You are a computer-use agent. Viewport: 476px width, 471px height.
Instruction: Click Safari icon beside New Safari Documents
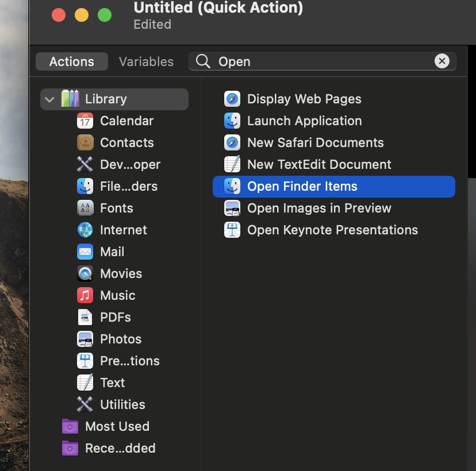232,142
